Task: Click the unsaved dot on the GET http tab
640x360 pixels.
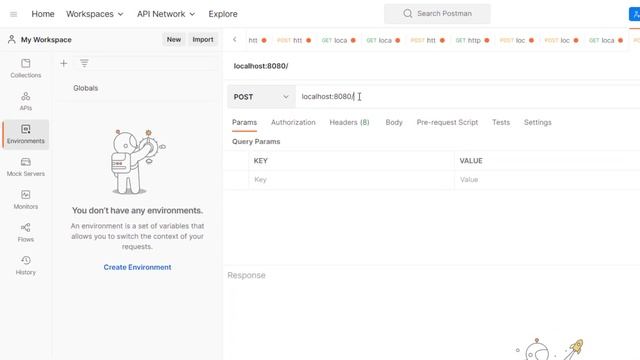Action: point(487,40)
